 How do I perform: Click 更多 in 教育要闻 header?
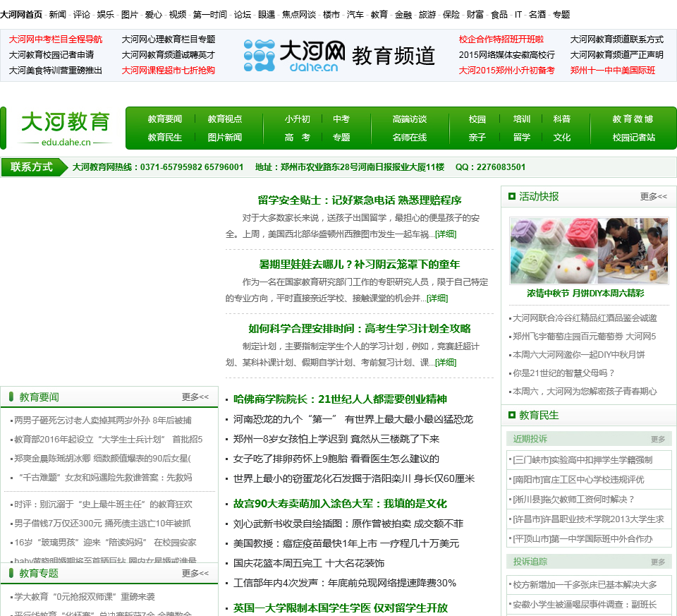(x=195, y=397)
